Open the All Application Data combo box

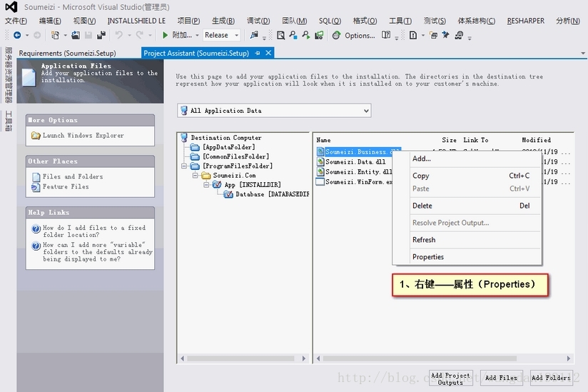coord(274,111)
